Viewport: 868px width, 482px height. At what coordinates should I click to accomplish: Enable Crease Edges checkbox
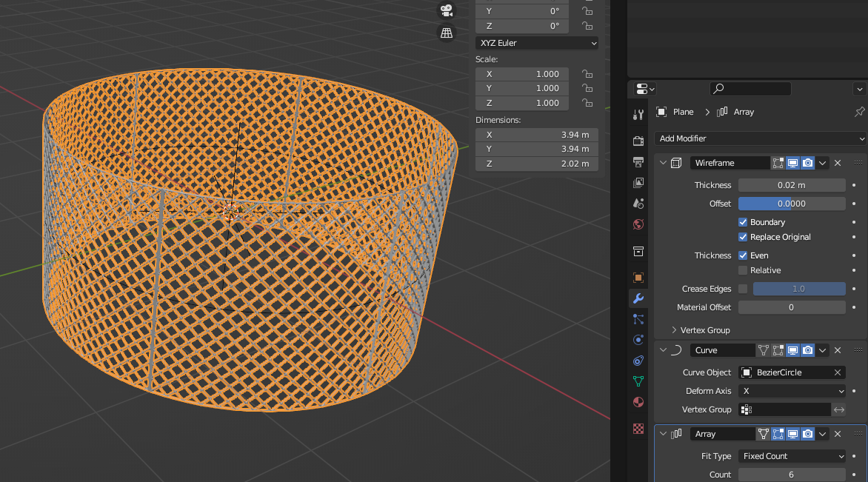(743, 289)
